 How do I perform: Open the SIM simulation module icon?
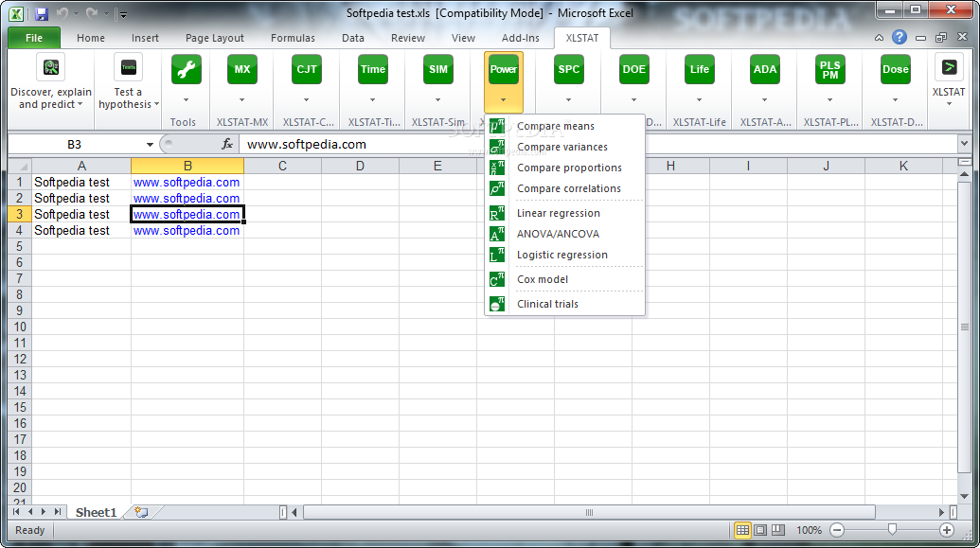(438, 69)
